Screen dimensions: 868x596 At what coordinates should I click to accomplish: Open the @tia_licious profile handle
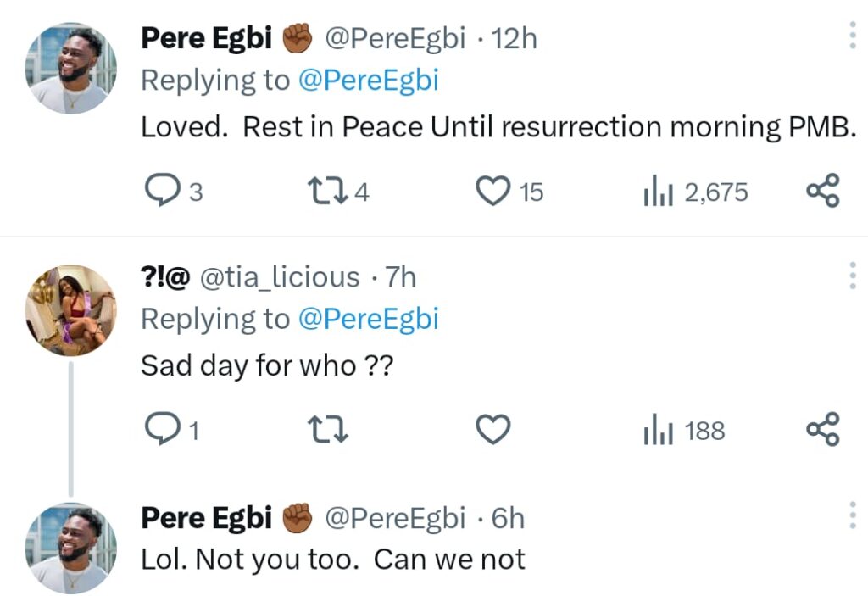coord(279,277)
